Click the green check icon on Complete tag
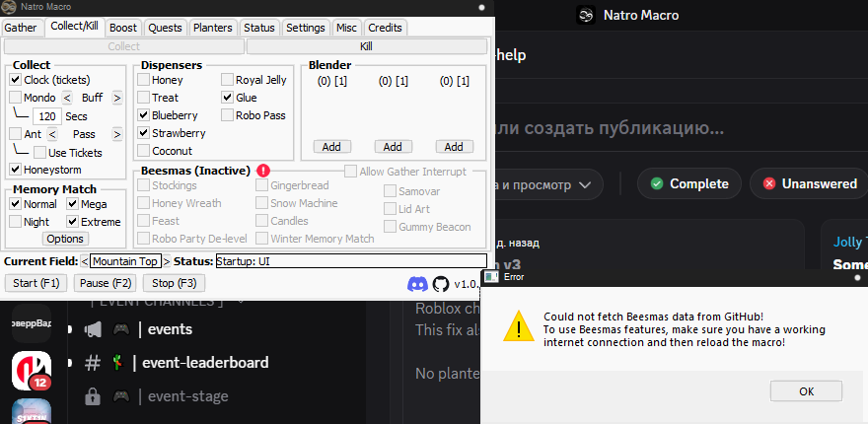The width and height of the screenshot is (868, 424). pos(657,183)
